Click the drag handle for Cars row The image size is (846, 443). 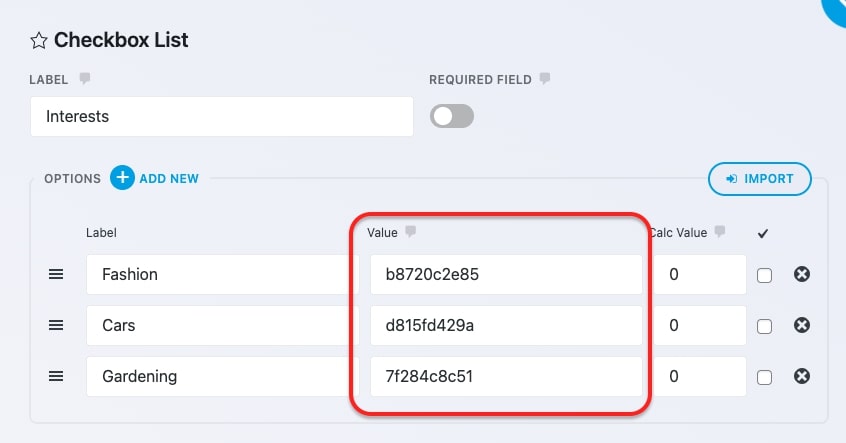tap(56, 325)
